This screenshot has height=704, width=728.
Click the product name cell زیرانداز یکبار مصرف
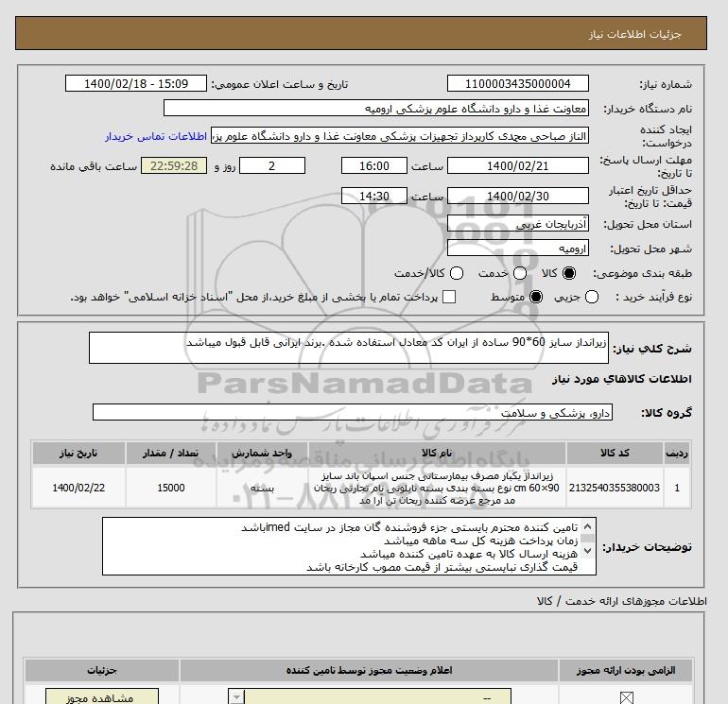(437, 488)
